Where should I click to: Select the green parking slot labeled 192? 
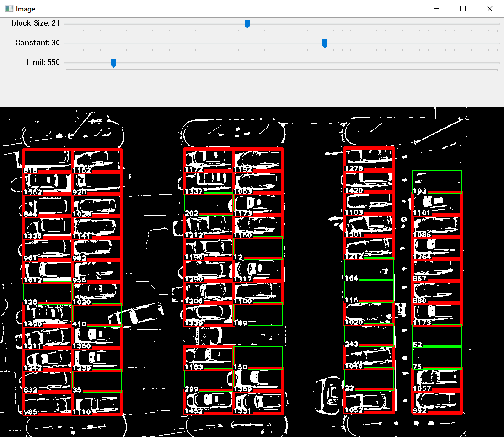pos(437,182)
